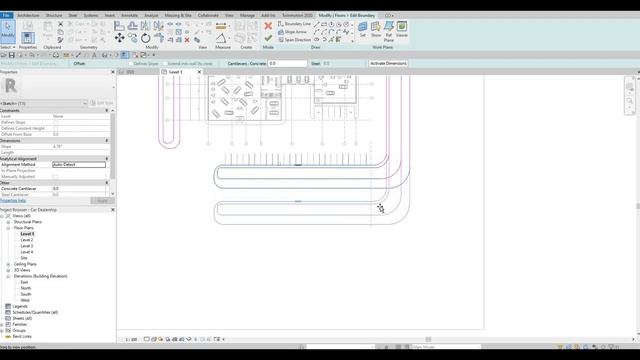Select the Slope Arrow tool
This screenshot has width=640, height=360.
(x=292, y=32)
